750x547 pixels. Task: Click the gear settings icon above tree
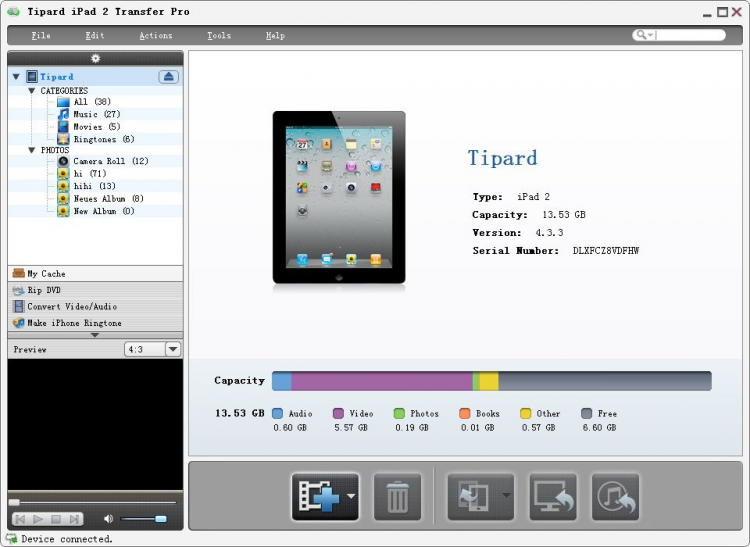(x=96, y=58)
